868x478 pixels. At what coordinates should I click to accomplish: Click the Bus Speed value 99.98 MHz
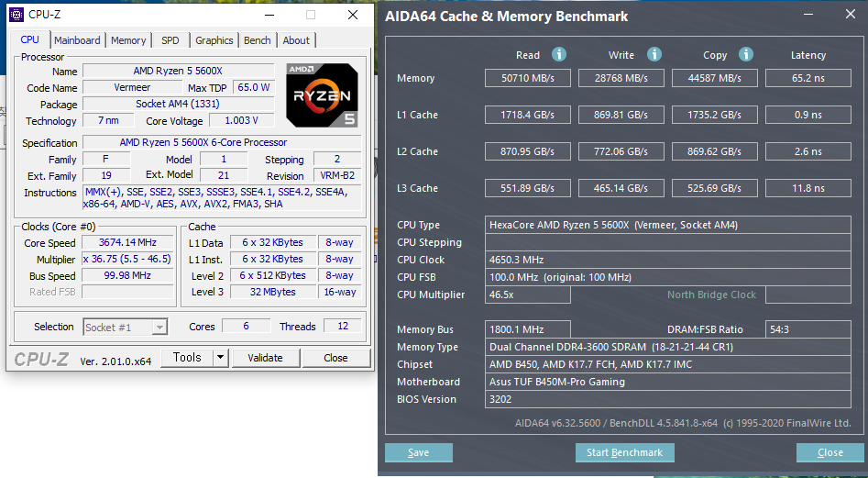[x=128, y=276]
